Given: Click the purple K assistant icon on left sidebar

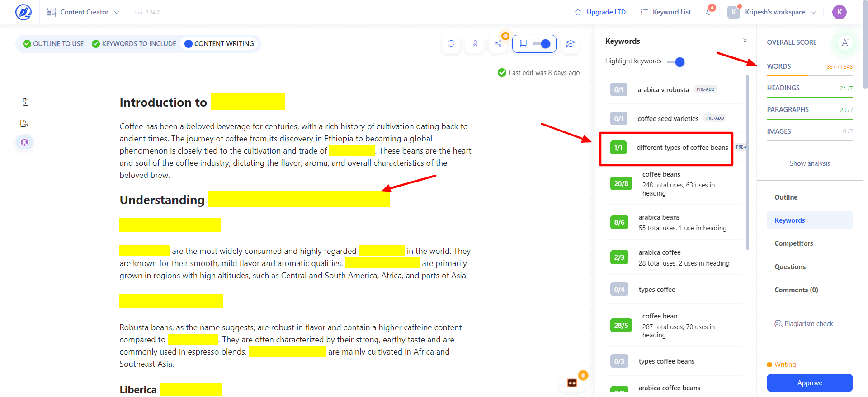Looking at the screenshot, I should tap(25, 142).
